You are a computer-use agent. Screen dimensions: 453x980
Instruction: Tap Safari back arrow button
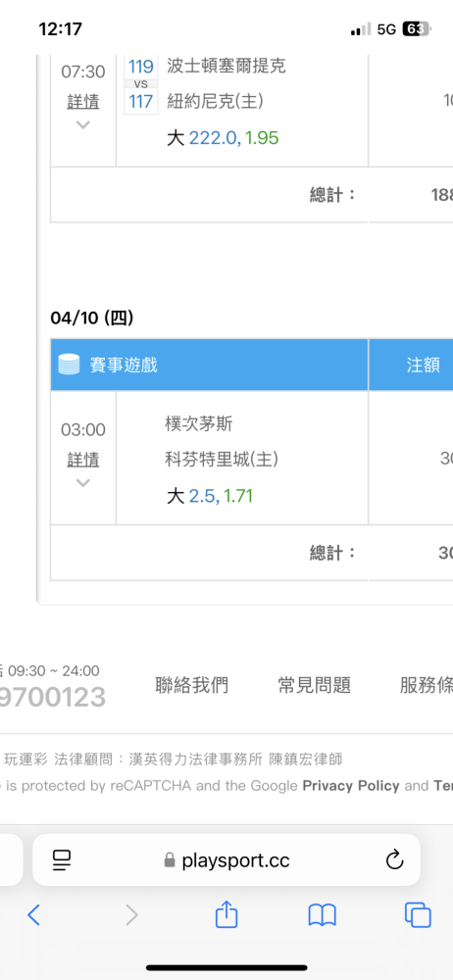coord(33,915)
